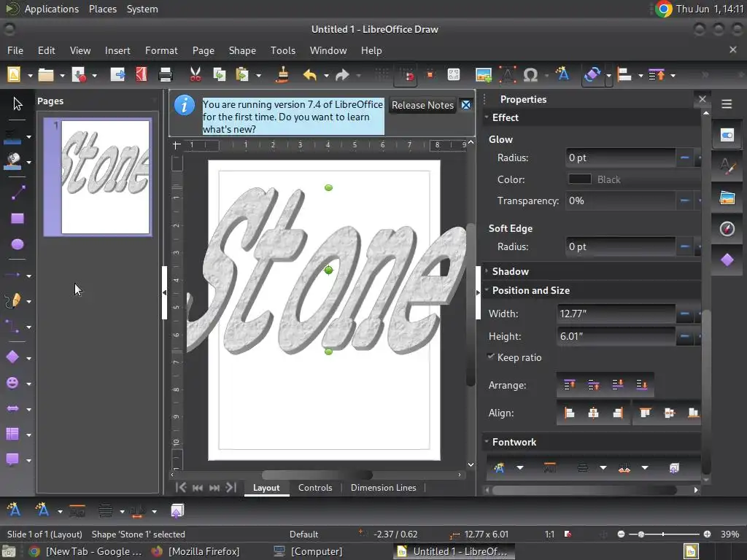Click the Glow Color black swatch
The height and width of the screenshot is (560, 747).
click(580, 179)
